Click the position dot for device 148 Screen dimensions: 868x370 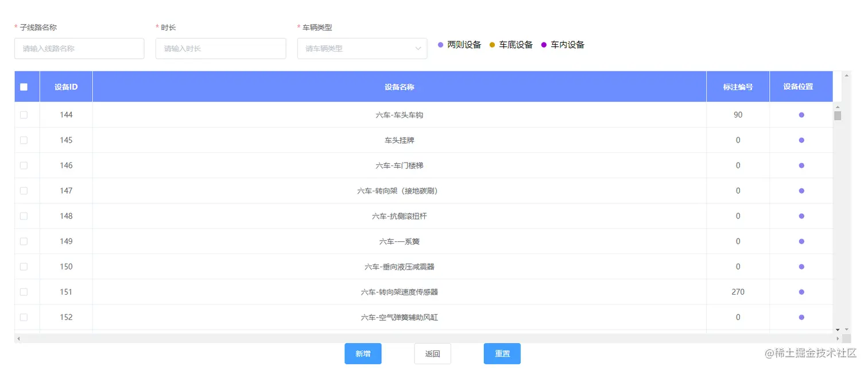(801, 216)
